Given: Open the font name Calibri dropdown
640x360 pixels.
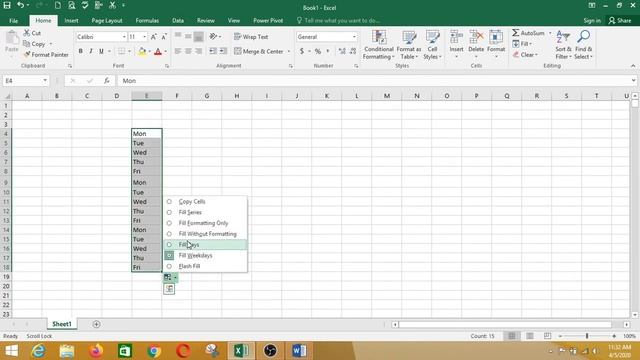Looking at the screenshot, I should [124, 37].
